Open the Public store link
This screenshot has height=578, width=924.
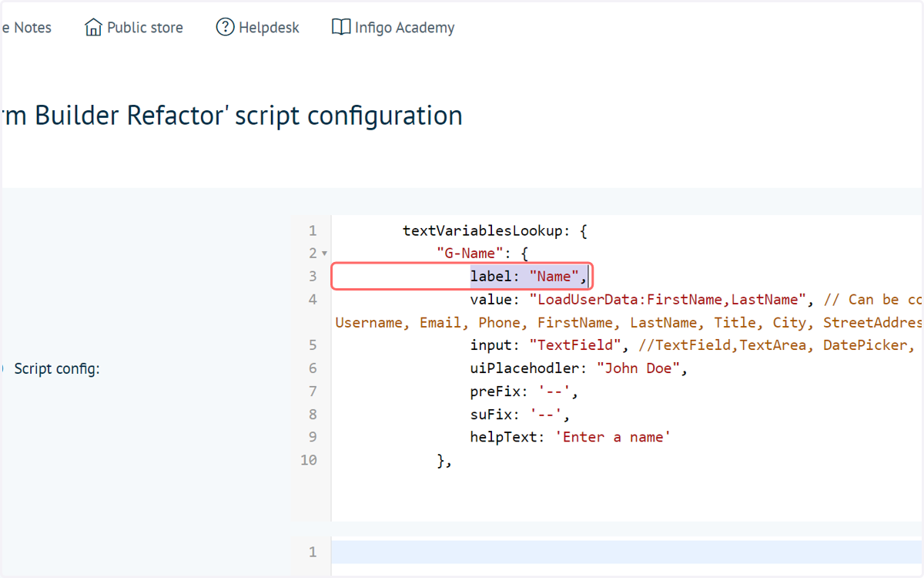pos(134,28)
